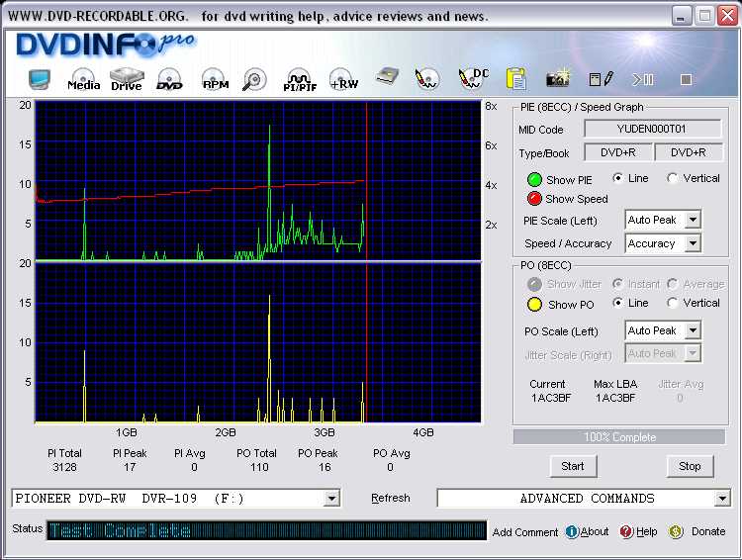Click the Donate text link
Screen dimensions: 742x560
click(708, 531)
